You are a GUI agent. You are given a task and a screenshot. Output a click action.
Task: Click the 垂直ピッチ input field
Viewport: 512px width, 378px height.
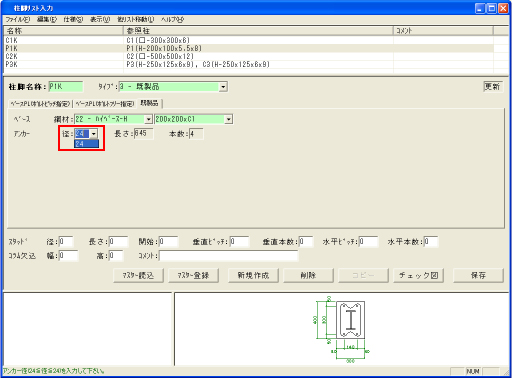click(x=239, y=242)
